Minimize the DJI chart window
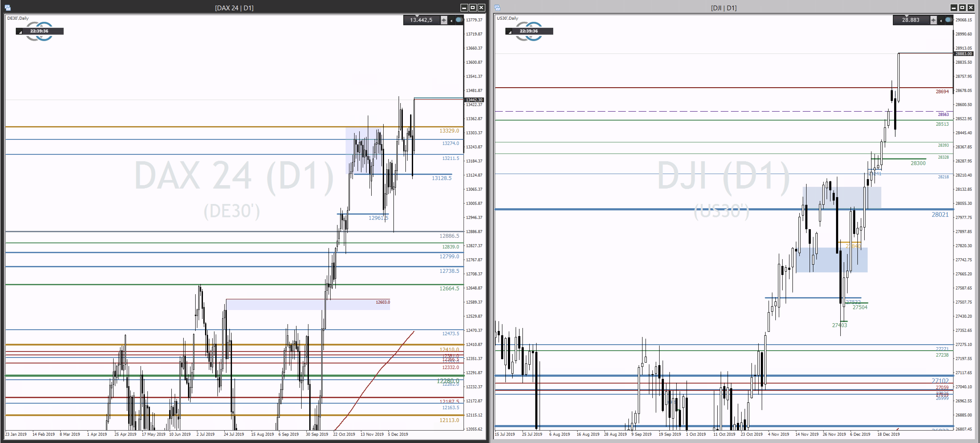 click(x=953, y=8)
